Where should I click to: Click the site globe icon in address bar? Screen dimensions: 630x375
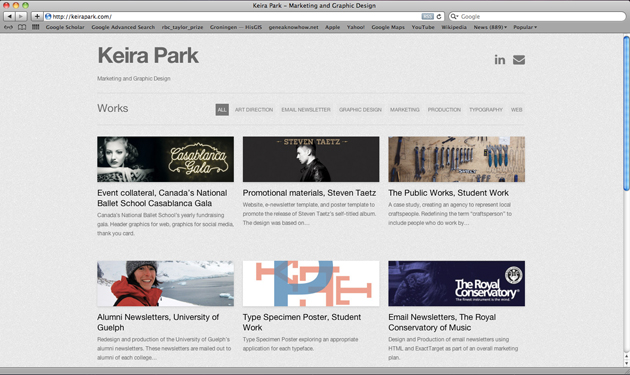click(48, 16)
